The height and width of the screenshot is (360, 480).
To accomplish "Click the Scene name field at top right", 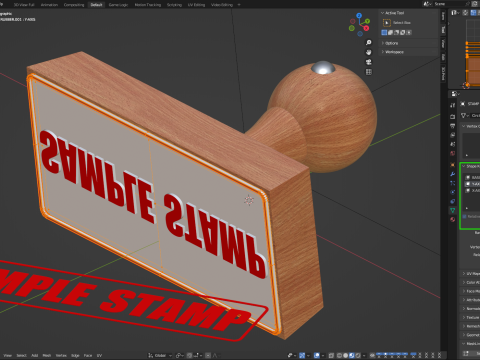I will point(450,4).
